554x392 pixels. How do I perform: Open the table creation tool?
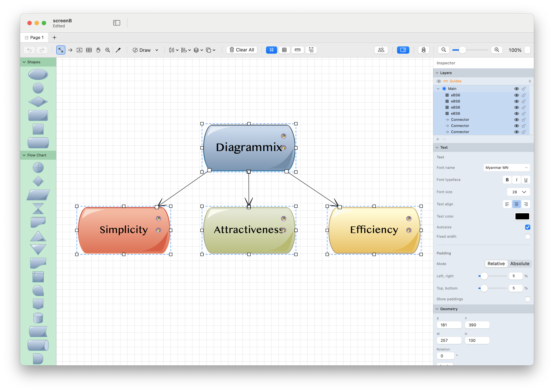pyautogui.click(x=89, y=50)
